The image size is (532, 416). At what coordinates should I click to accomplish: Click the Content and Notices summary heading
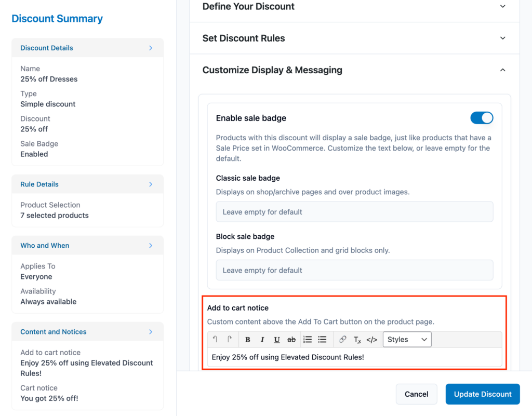(x=54, y=331)
